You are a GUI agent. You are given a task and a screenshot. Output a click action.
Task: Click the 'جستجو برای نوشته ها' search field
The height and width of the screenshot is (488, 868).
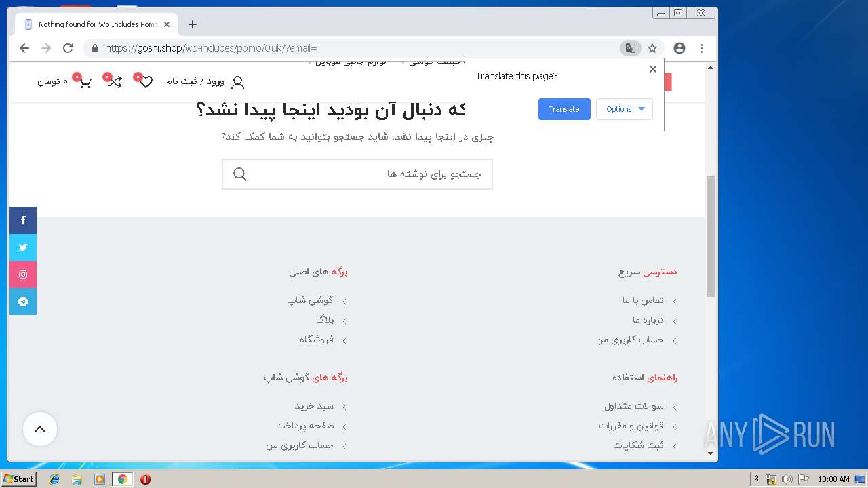pyautogui.click(x=357, y=174)
